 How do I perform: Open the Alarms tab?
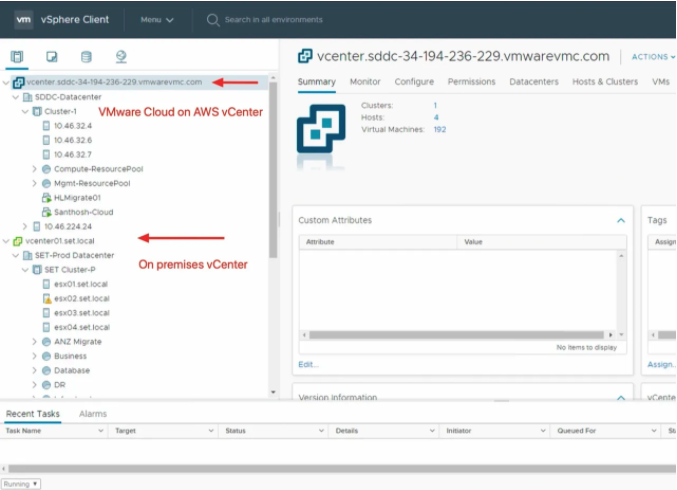[x=93, y=414]
